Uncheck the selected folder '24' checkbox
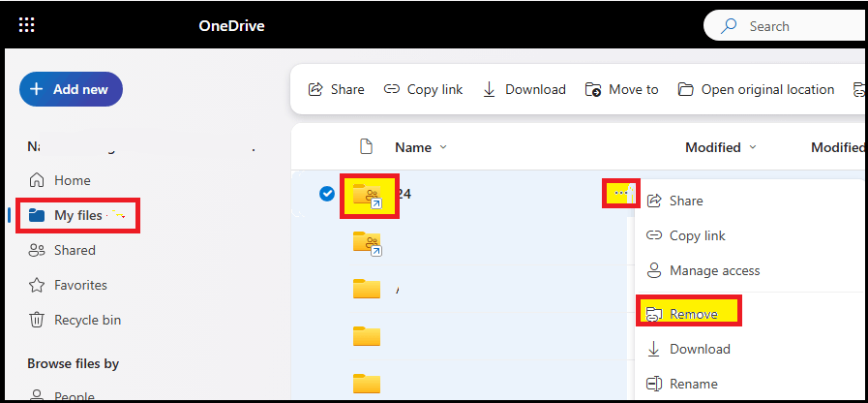The image size is (868, 403). tap(327, 194)
